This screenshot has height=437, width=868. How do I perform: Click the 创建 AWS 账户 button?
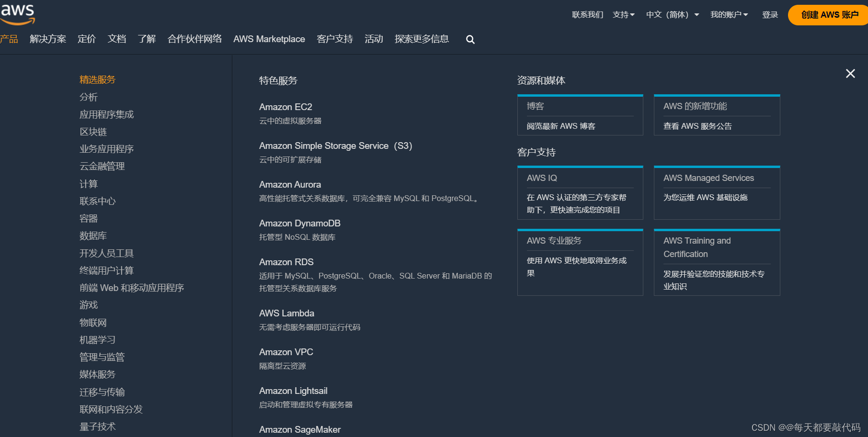(x=829, y=15)
